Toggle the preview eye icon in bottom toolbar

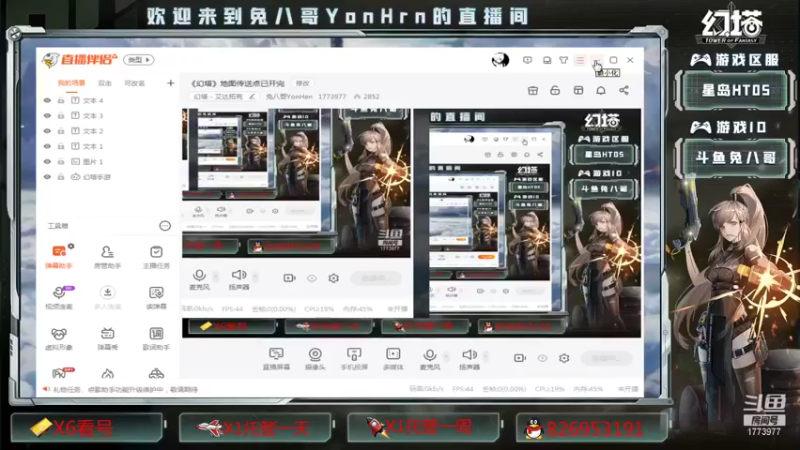pos(542,358)
